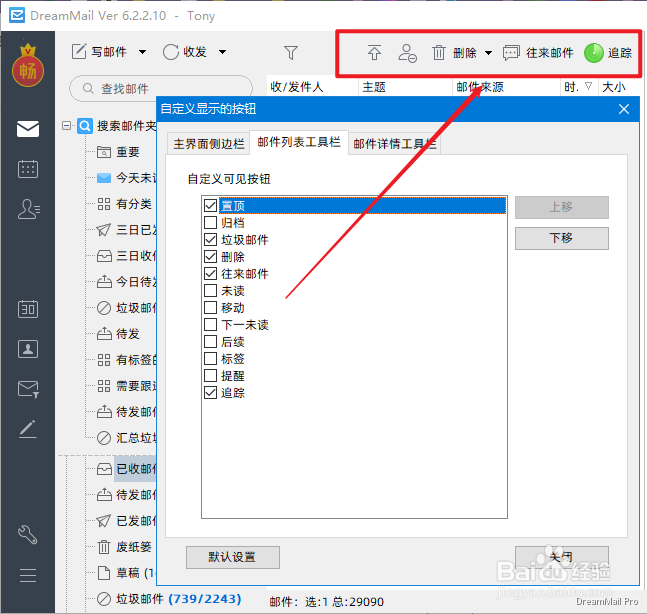The height and width of the screenshot is (614, 647).
Task: Uncheck the 追踪 checkbox
Action: (x=210, y=392)
